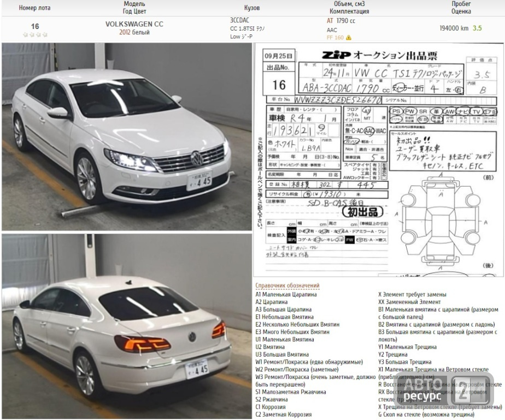Click the E1 Небольшая Вмятина entry
This screenshot has height=420, width=505.
[x=284, y=317]
